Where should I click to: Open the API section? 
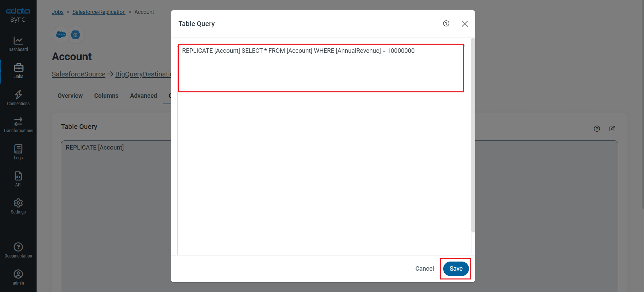click(18, 179)
